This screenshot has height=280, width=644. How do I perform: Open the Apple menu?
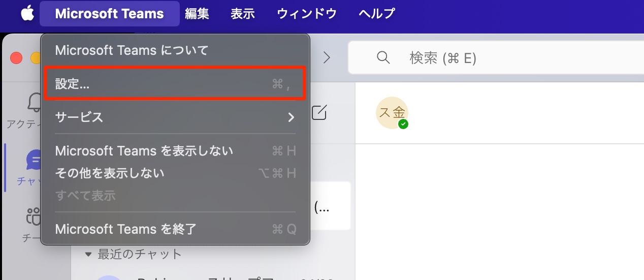point(27,14)
